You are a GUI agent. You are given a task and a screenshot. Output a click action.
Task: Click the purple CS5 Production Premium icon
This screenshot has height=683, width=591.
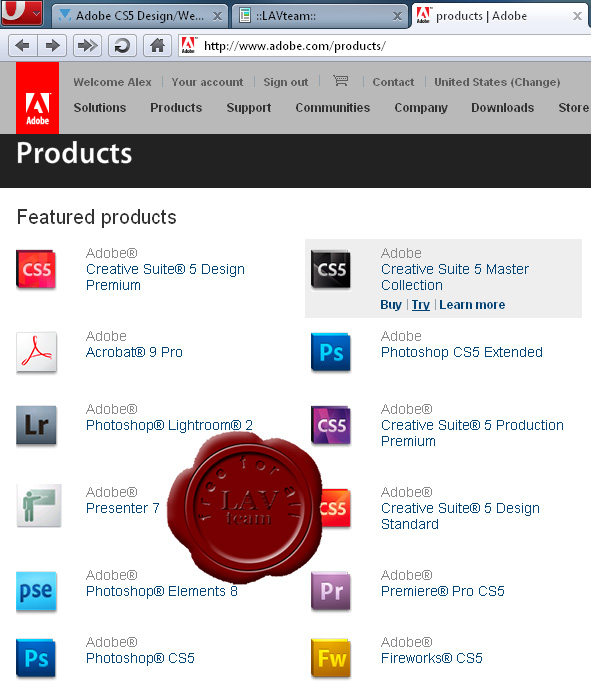(x=331, y=426)
